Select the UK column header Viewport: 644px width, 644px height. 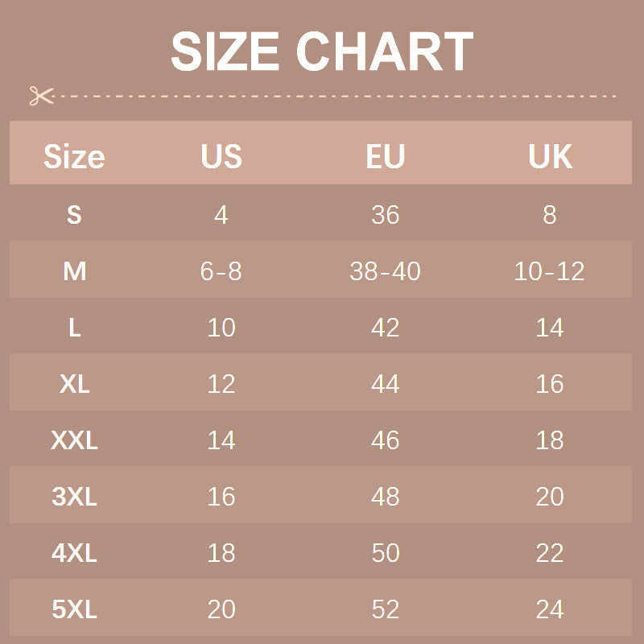[550, 156]
